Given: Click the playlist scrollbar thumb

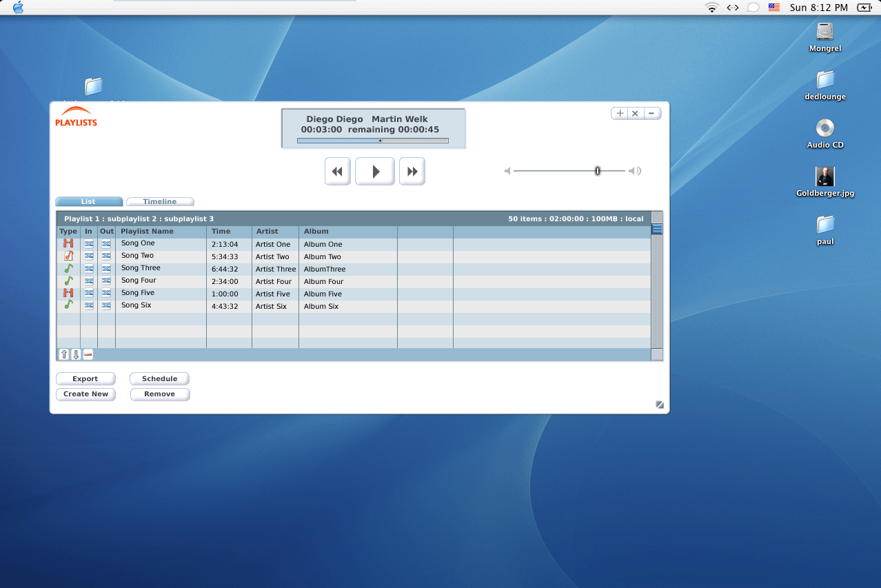Looking at the screenshot, I should pyautogui.click(x=657, y=230).
